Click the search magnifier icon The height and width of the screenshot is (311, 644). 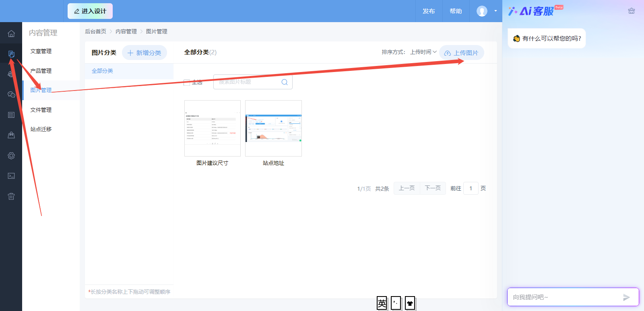click(x=285, y=82)
